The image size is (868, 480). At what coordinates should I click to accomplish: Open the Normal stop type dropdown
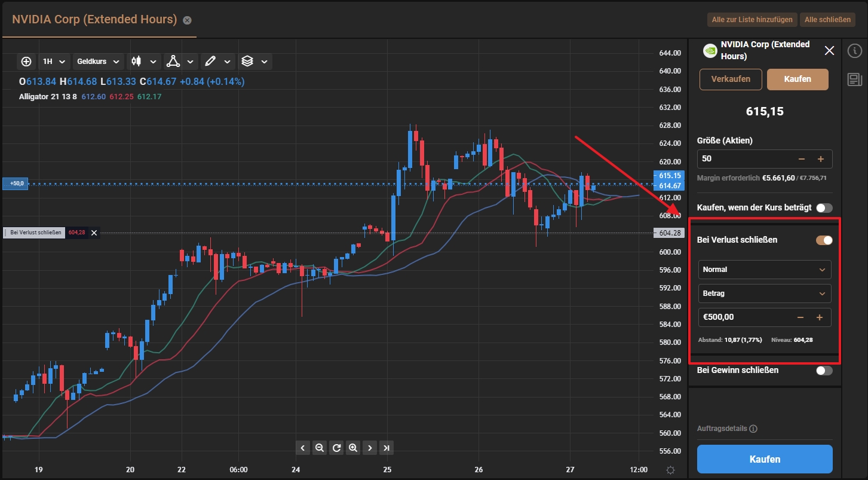click(764, 270)
